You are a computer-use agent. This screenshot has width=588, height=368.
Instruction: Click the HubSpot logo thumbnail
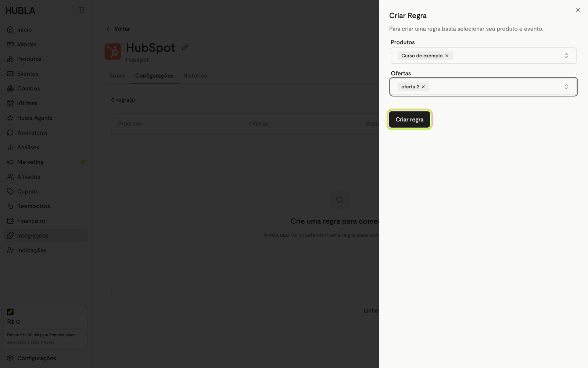[113, 52]
